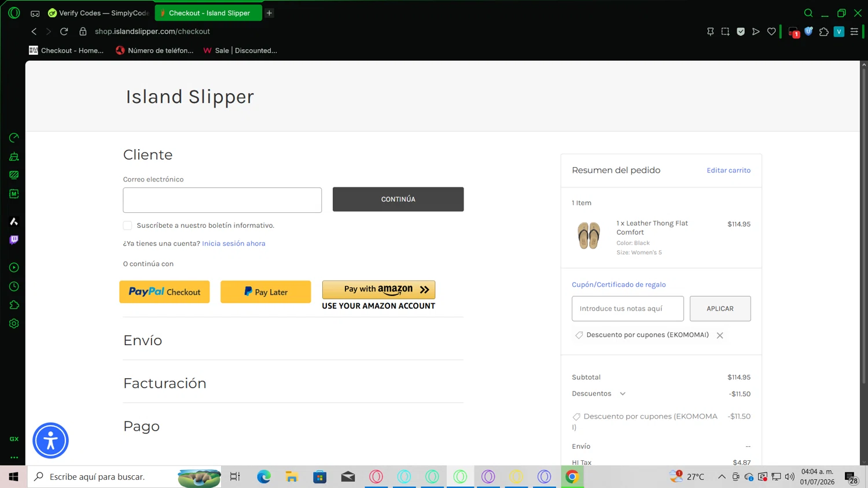Open the History clock icon in sidebar
This screenshot has height=488, width=868.
[x=14, y=286]
